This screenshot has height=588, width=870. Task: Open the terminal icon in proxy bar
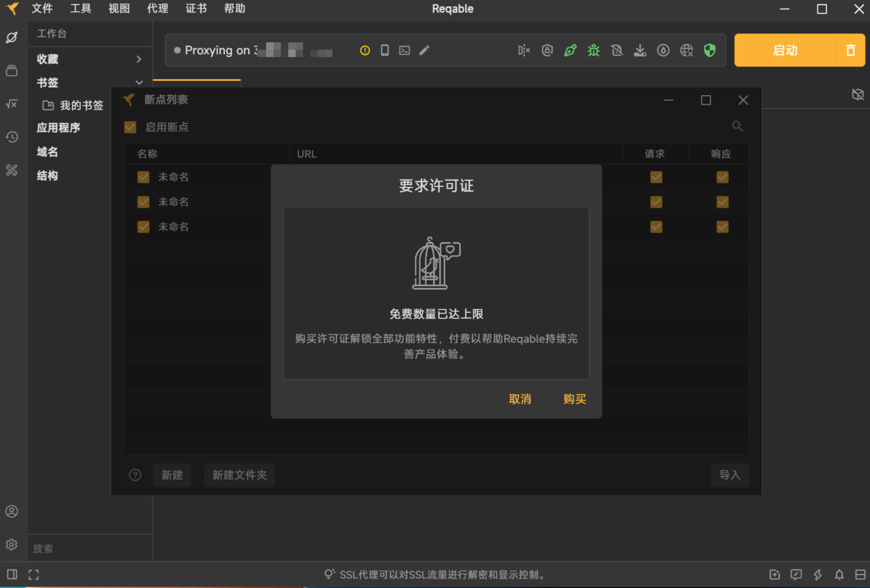404,50
